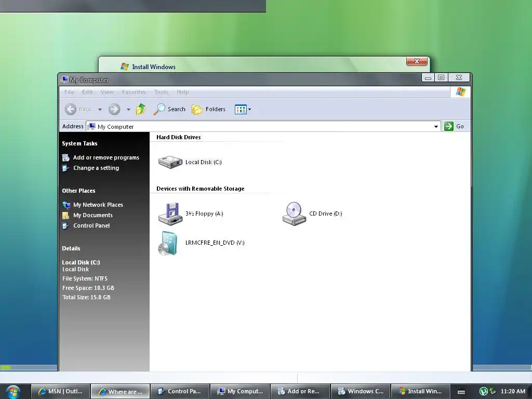Select the LRMCFRE_EN_DVD (V:) disc icon

coord(168,243)
